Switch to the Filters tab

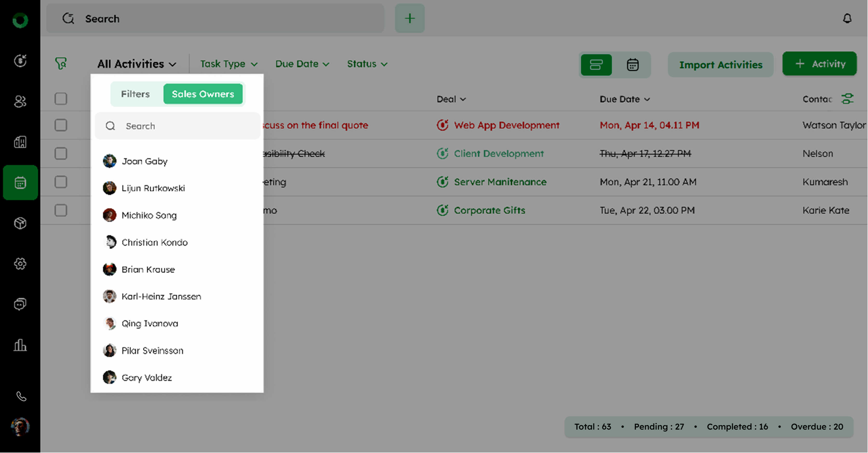click(135, 94)
